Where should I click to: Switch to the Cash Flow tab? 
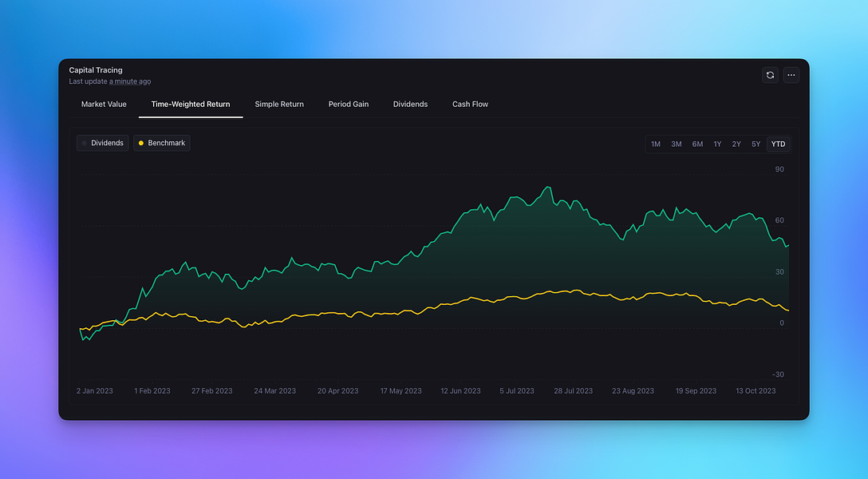(x=470, y=104)
